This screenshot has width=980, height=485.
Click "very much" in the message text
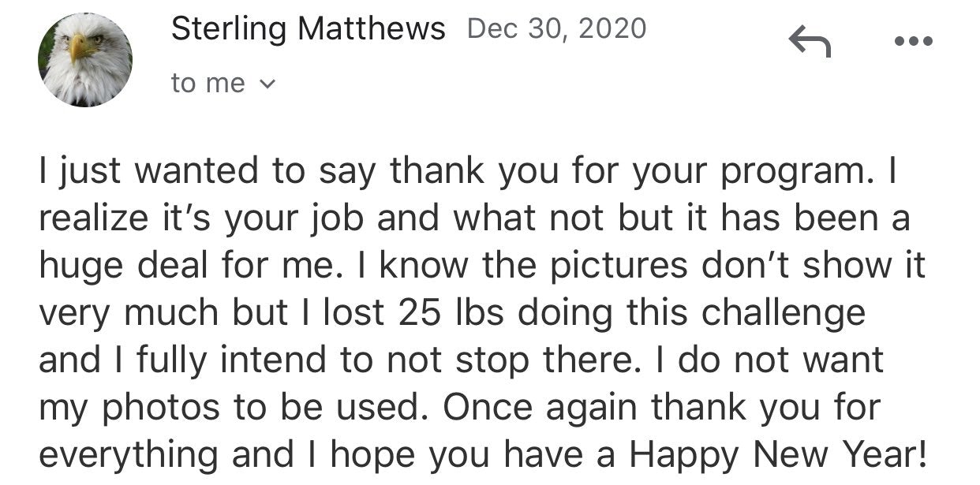click(130, 313)
